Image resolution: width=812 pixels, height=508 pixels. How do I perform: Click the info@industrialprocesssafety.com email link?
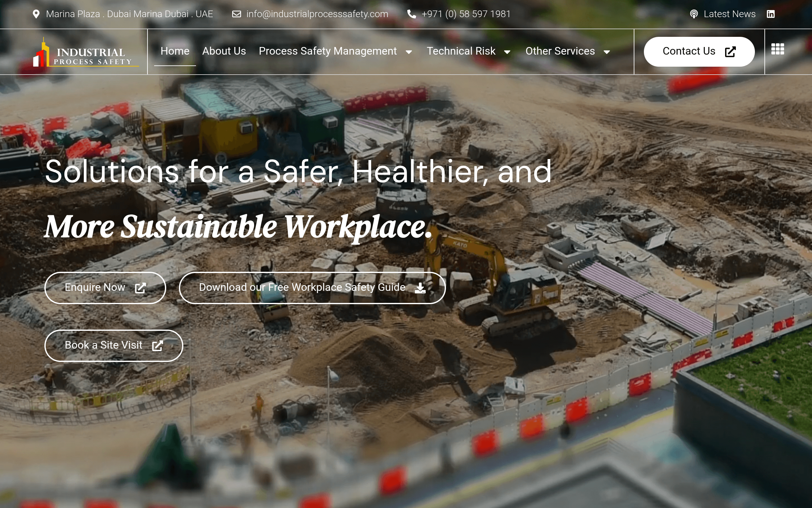tap(317, 14)
